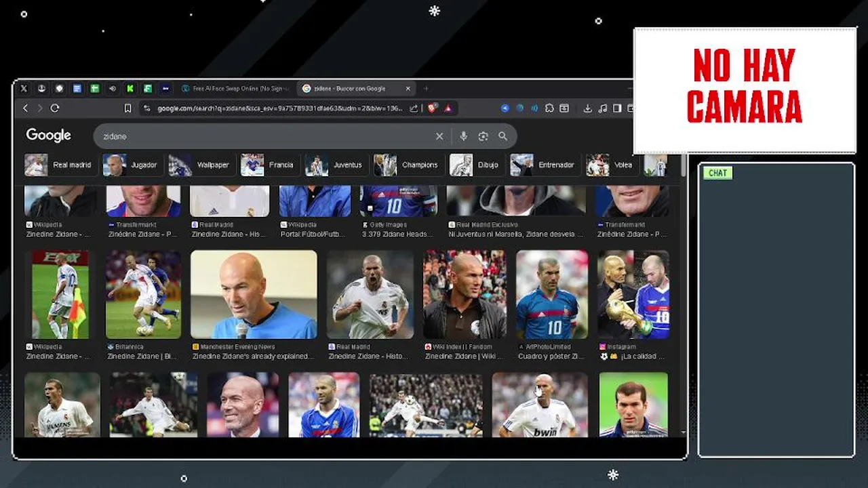Open the extensions puzzle icon
868x488 pixels.
549,108
